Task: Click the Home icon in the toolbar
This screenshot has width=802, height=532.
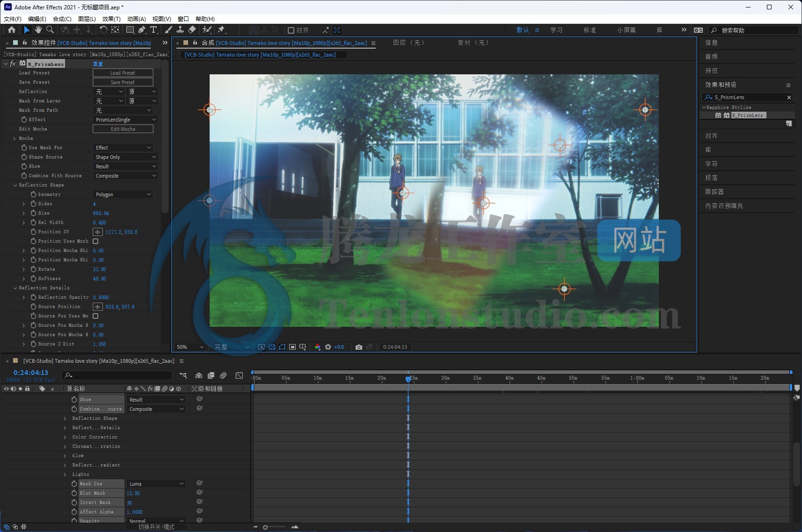Action: tap(12, 30)
